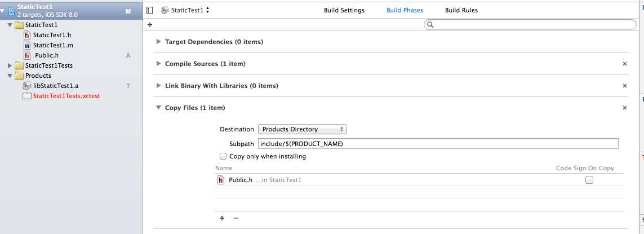Expand the StaticTest1Tests group folder
This screenshot has width=644, height=234.
coord(10,65)
